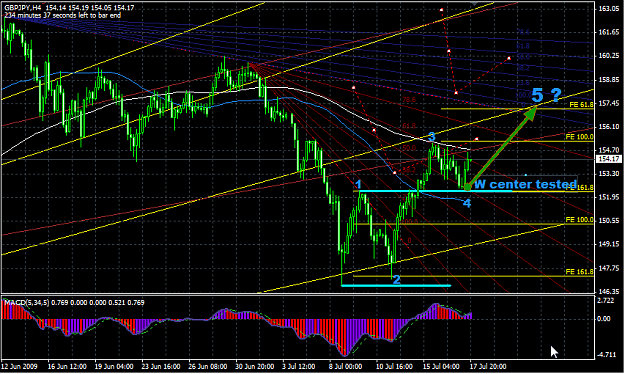The image size is (625, 374).
Task: Select the '234 minutes 37 seconds left' countdown label
Action: point(63,16)
